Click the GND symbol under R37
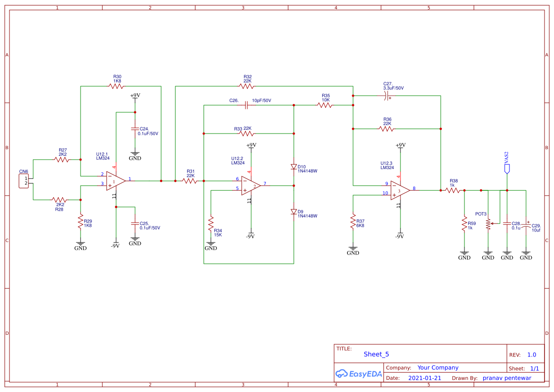This screenshot has width=554, height=392. [x=353, y=250]
